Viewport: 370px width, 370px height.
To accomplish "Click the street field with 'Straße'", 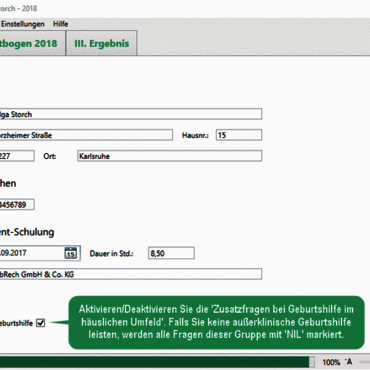I will point(86,135).
